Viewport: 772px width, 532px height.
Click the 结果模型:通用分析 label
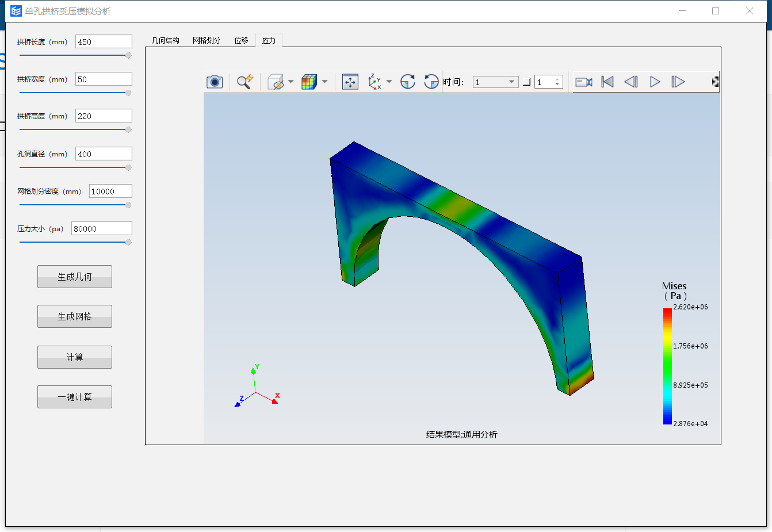tap(462, 434)
